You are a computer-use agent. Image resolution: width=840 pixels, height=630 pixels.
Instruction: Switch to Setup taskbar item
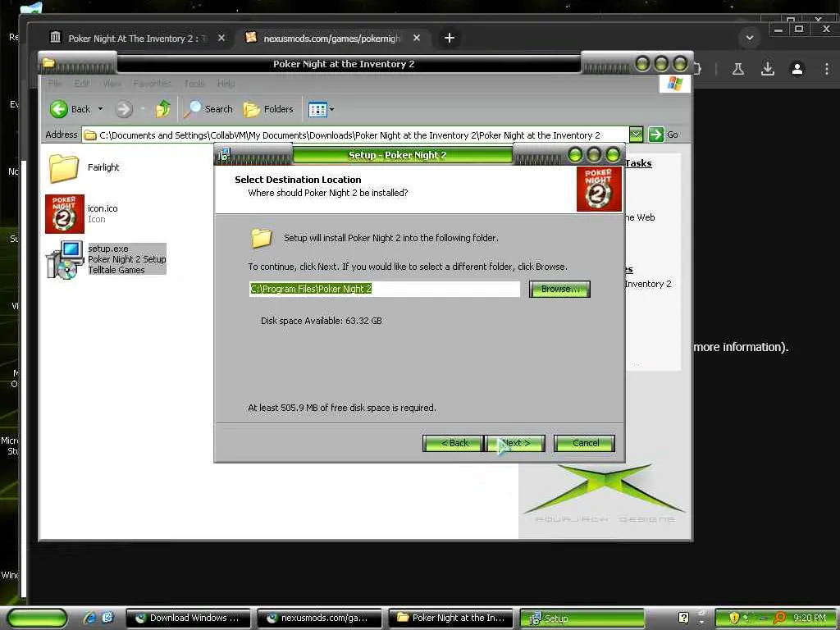point(582,619)
